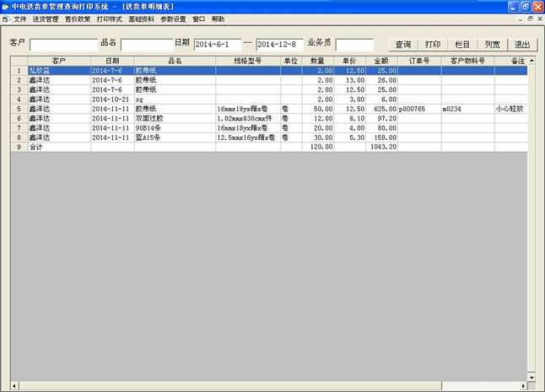Viewport: 545px width, 392px height.
Task: Click the horizontal scrollbar thumb
Action: coord(230,386)
